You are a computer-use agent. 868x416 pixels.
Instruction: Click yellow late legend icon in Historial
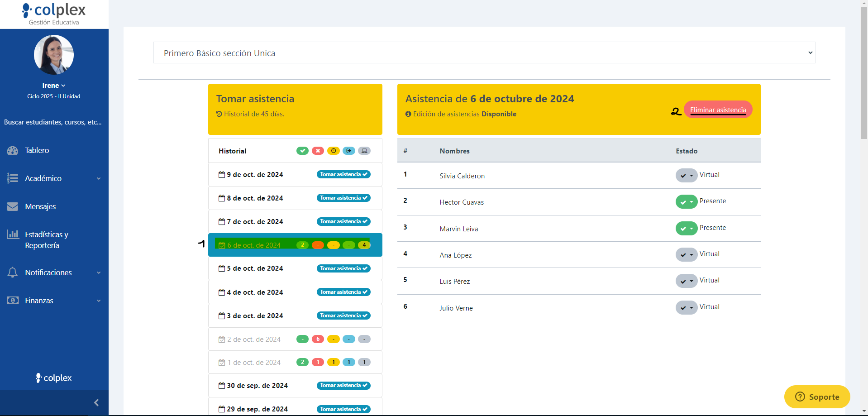pos(333,151)
